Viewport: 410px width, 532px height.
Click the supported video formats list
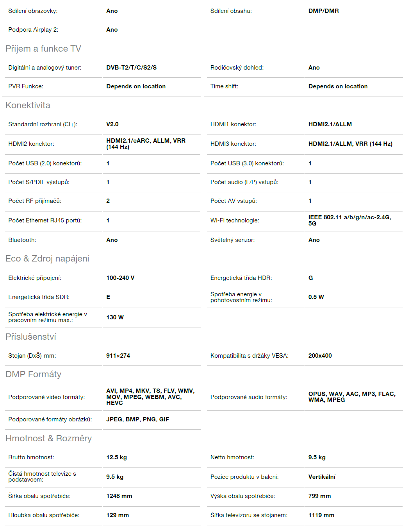(150, 397)
